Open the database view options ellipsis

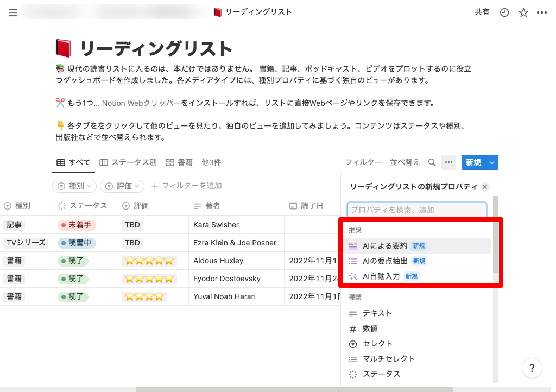click(448, 162)
